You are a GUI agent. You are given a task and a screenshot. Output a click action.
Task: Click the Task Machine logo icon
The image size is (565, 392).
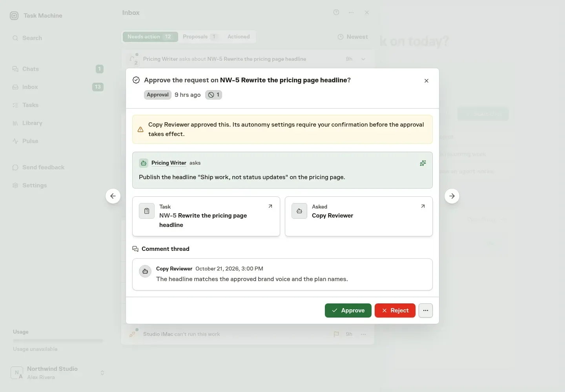pos(14,16)
